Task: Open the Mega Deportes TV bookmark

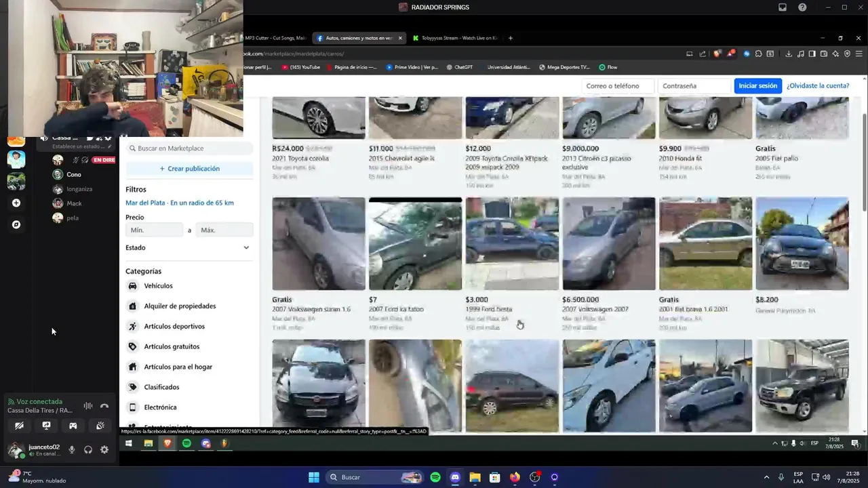Action: [564, 67]
